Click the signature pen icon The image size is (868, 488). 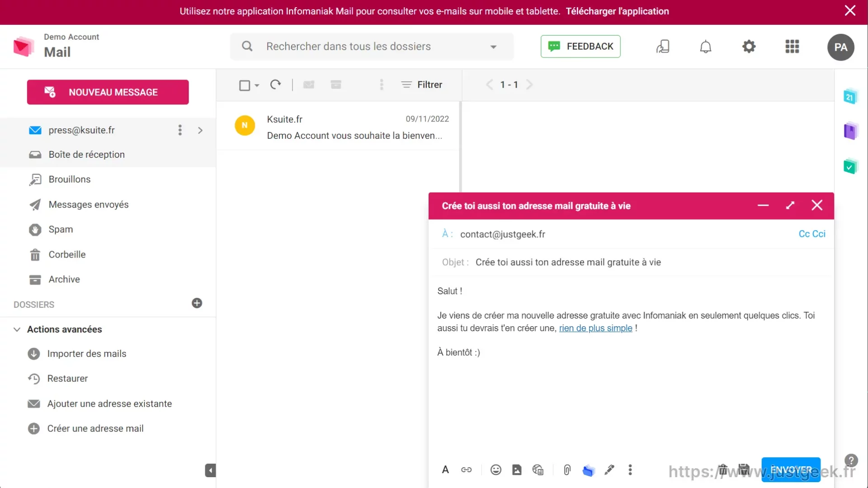(x=609, y=470)
